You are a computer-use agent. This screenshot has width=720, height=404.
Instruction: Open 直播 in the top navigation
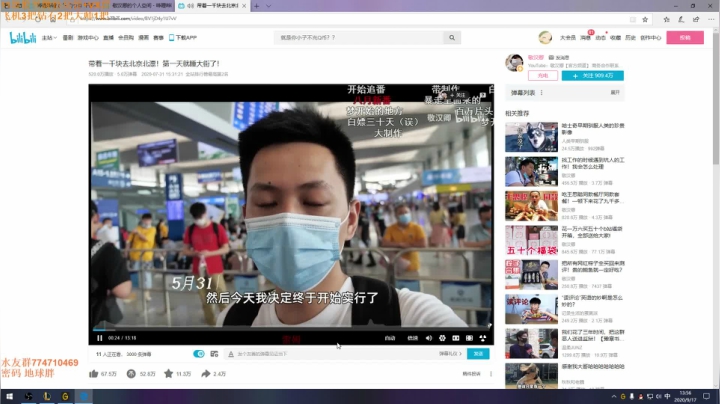108,38
